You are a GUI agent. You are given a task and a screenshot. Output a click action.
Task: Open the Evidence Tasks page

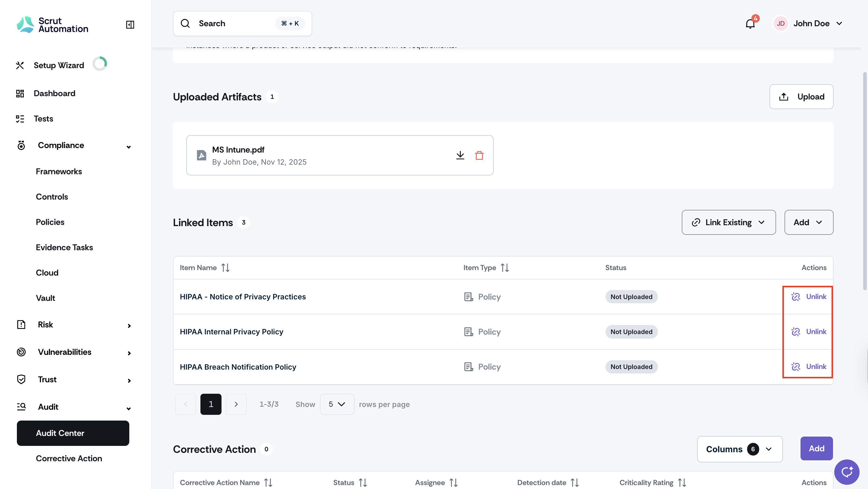(64, 247)
